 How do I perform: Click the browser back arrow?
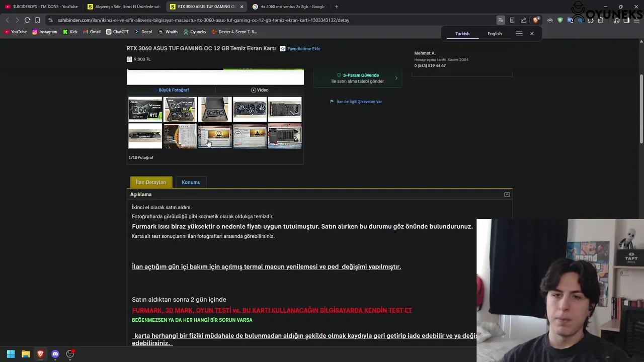pyautogui.click(x=7, y=20)
